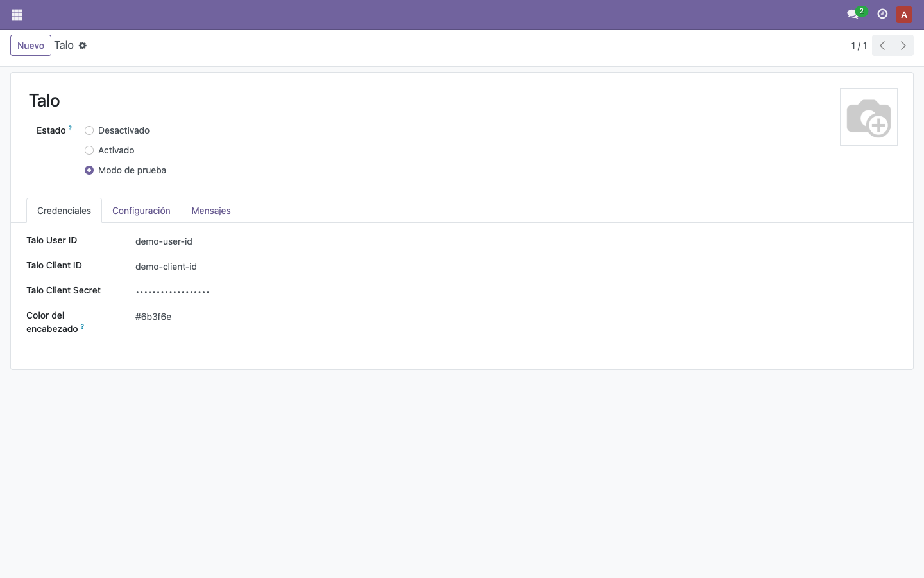
Task: Click the Color del encabezado label
Action: pos(52,322)
